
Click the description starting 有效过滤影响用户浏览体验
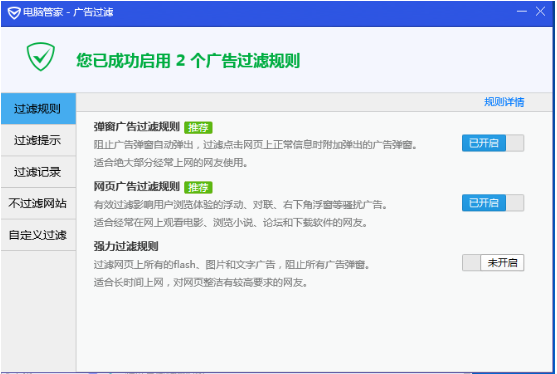tap(240, 205)
